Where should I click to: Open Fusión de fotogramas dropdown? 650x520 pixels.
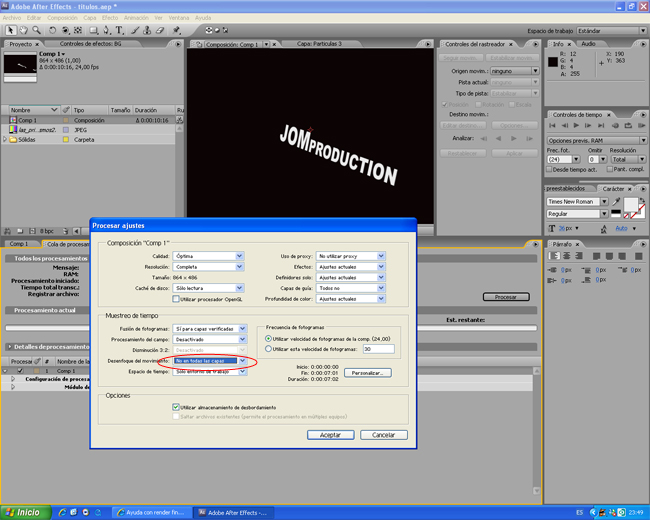pos(210,328)
